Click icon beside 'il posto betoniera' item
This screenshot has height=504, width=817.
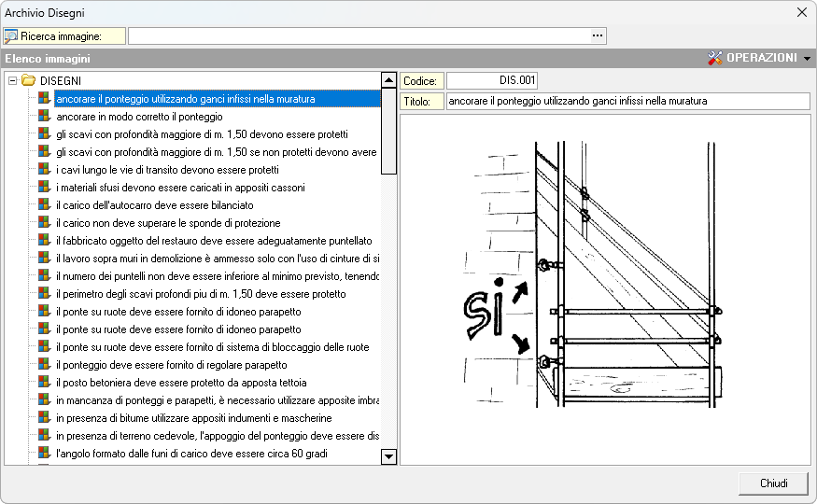pos(44,383)
